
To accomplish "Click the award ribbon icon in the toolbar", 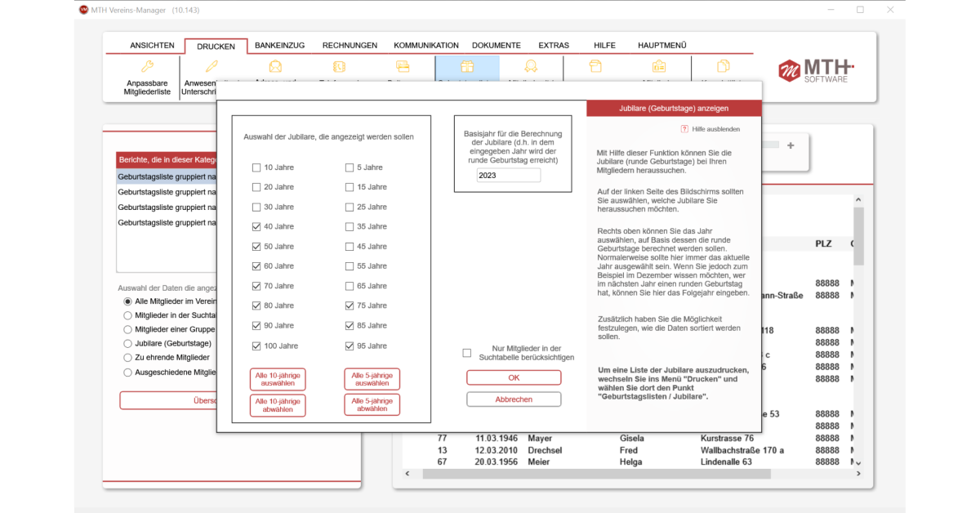I will click(531, 66).
